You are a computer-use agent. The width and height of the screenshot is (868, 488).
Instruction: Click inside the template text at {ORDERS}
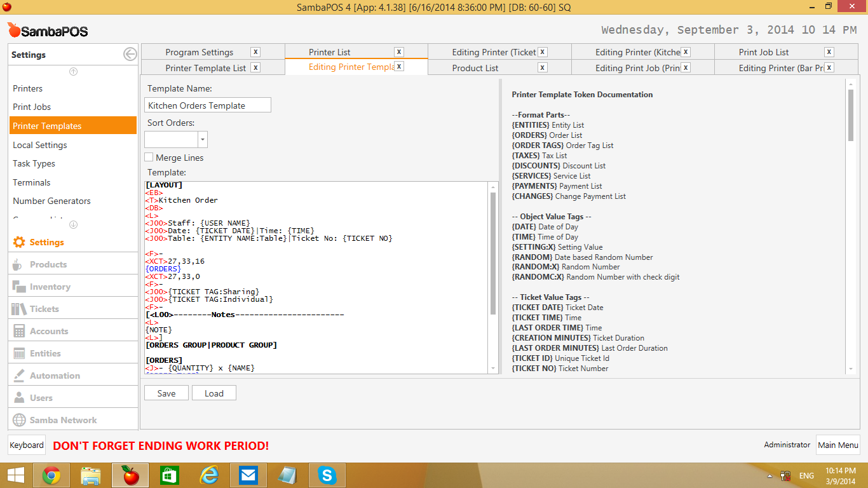163,269
